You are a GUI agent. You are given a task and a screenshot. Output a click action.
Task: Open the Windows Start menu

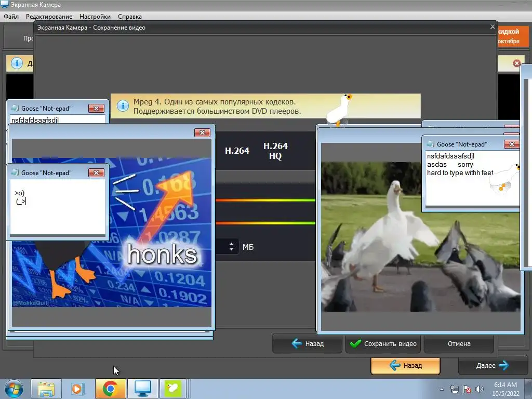(x=14, y=389)
